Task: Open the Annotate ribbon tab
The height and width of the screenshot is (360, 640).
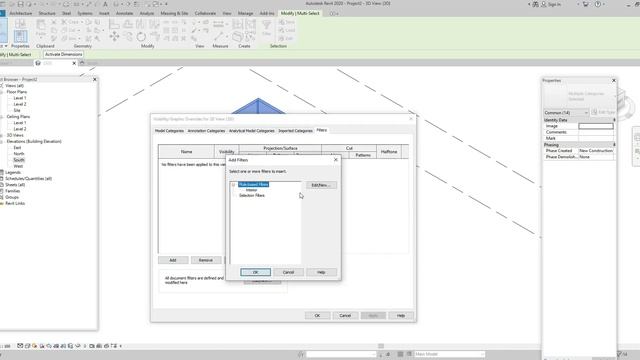Action: point(124,13)
